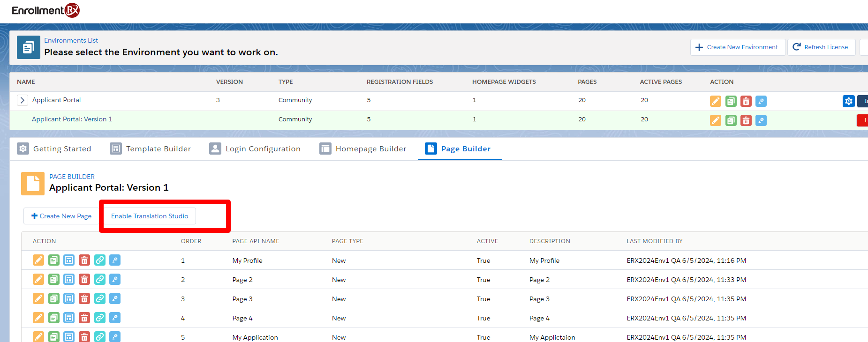Screen dimensions: 868x342
Task: Delete Page 4 using its red trash icon
Action: (84, 318)
